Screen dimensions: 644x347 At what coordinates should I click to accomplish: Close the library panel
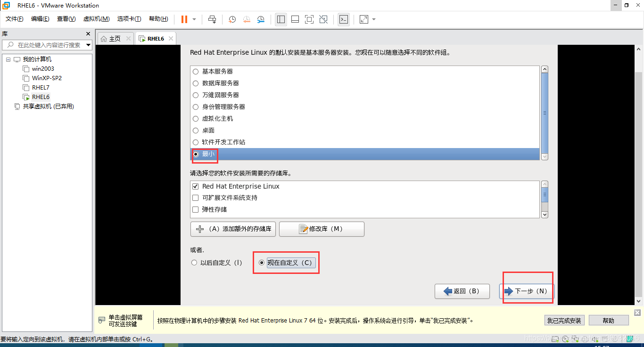point(88,34)
